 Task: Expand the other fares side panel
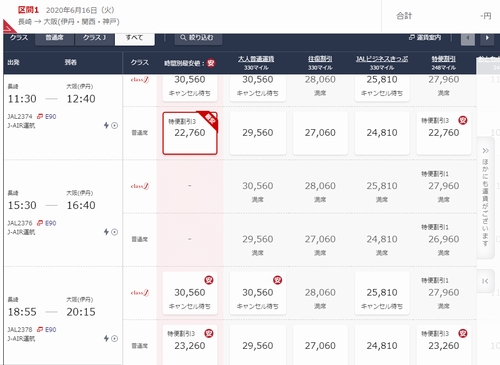click(x=485, y=198)
